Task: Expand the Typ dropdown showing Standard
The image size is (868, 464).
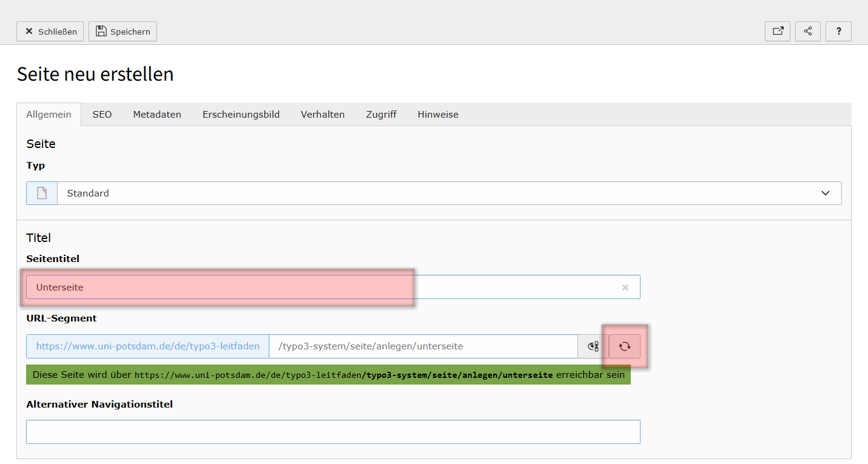Action: [x=449, y=193]
